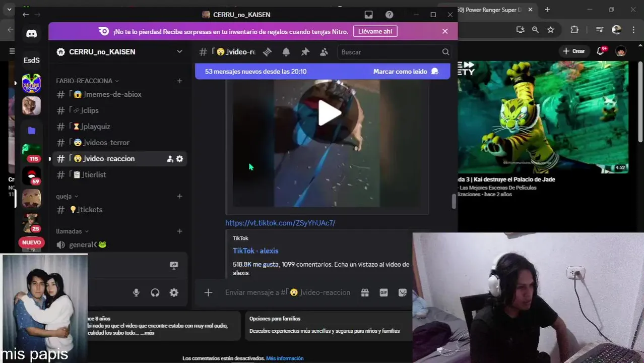Toggle the member list icon
The height and width of the screenshot is (363, 644).
[x=324, y=52]
